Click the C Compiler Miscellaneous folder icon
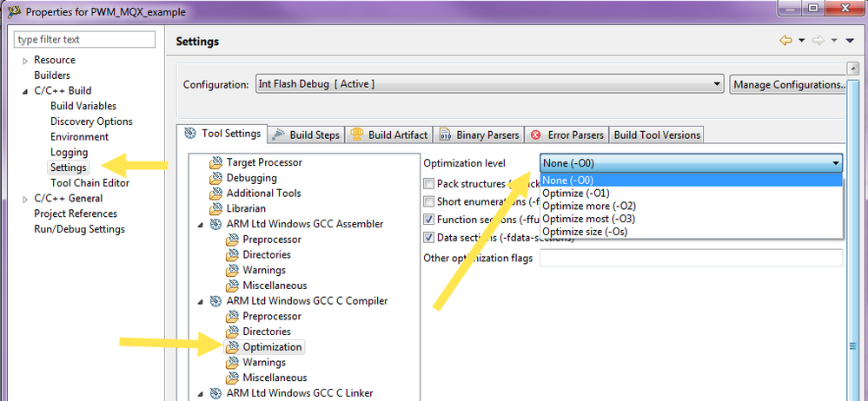868x401 pixels. 232,378
